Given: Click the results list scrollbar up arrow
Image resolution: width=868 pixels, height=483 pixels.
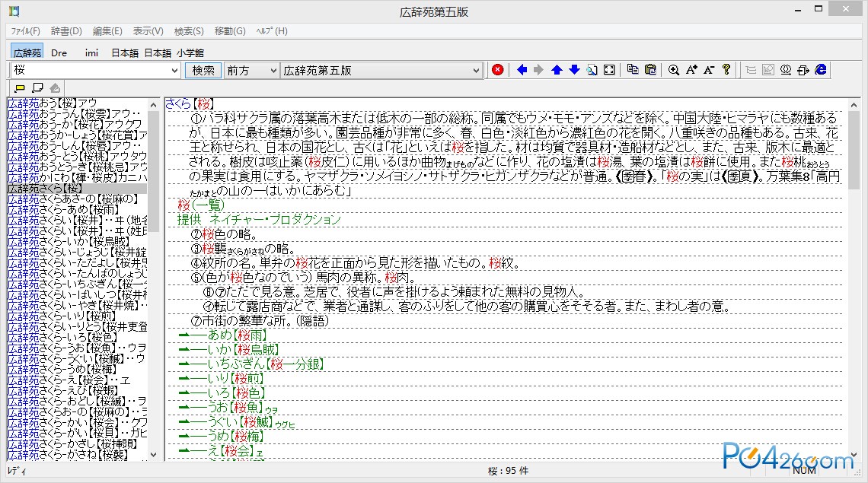Looking at the screenshot, I should [x=153, y=104].
